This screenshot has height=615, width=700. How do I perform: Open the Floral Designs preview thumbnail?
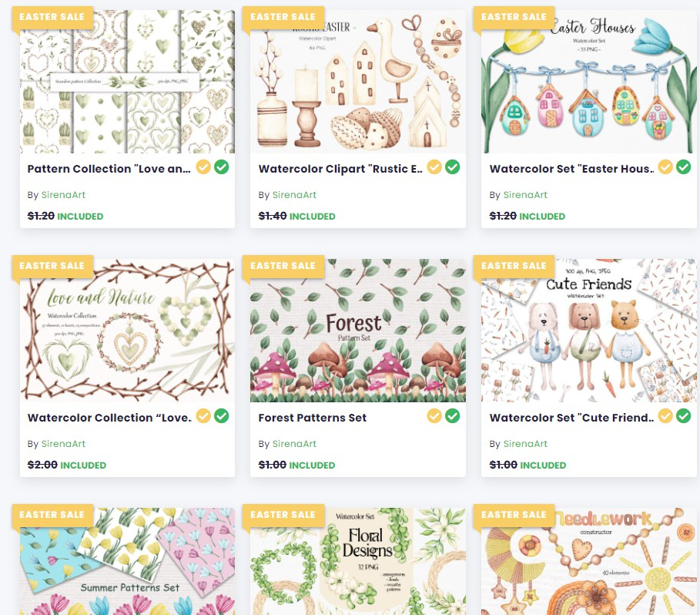[x=357, y=561]
